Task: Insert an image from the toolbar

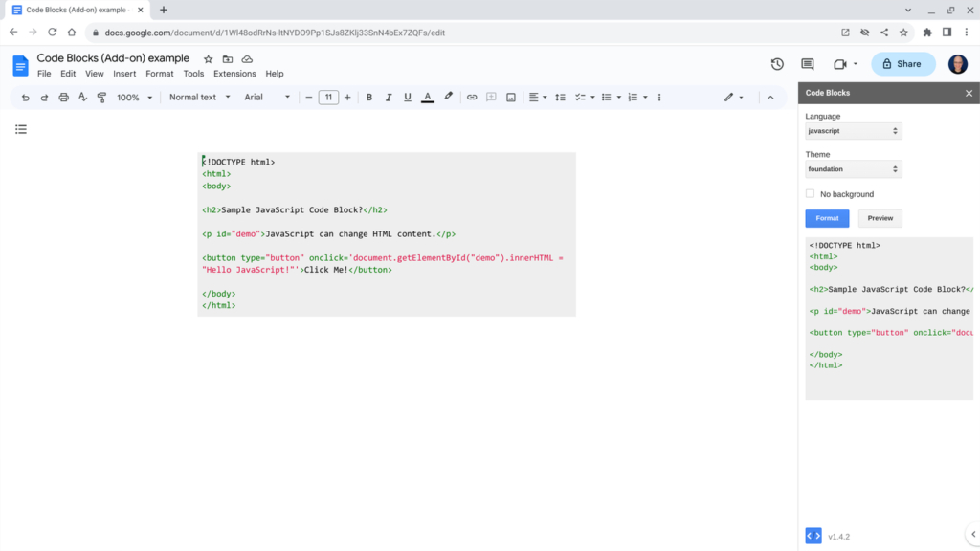Action: tap(510, 97)
